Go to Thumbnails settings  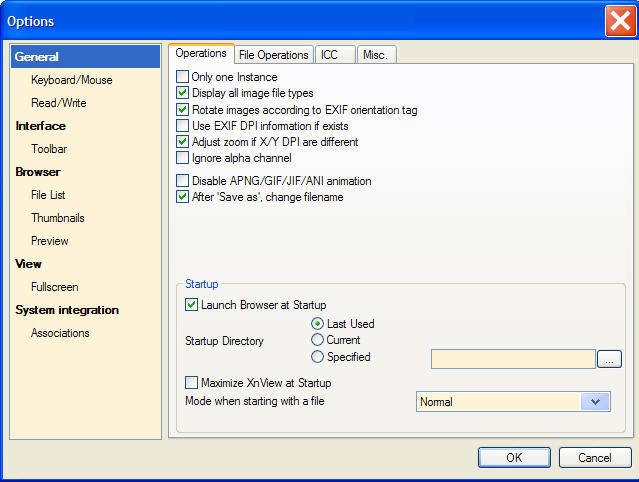pyautogui.click(x=58, y=218)
